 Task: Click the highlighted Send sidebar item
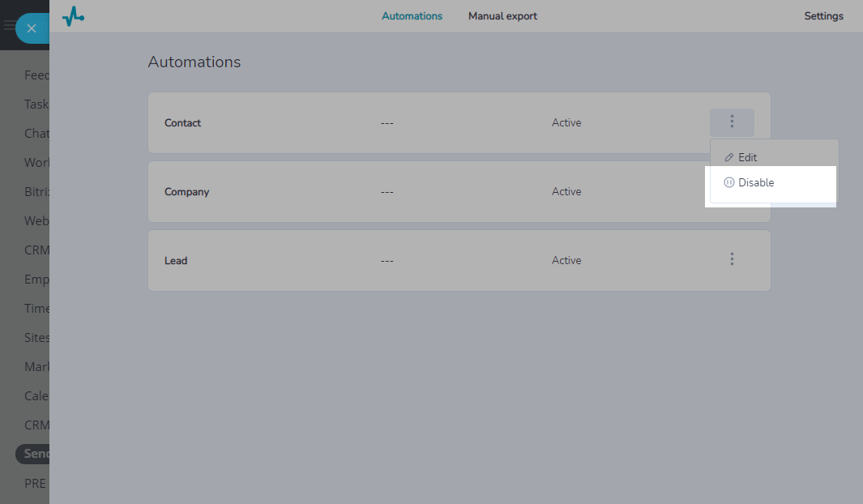point(34,454)
